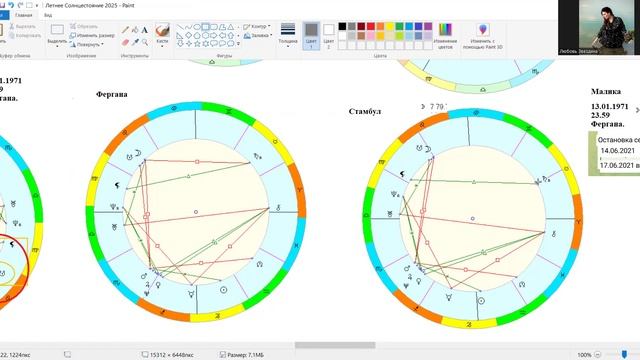Choose the Up arrow shape
This screenshot has width=640, height=360.
click(231, 36)
